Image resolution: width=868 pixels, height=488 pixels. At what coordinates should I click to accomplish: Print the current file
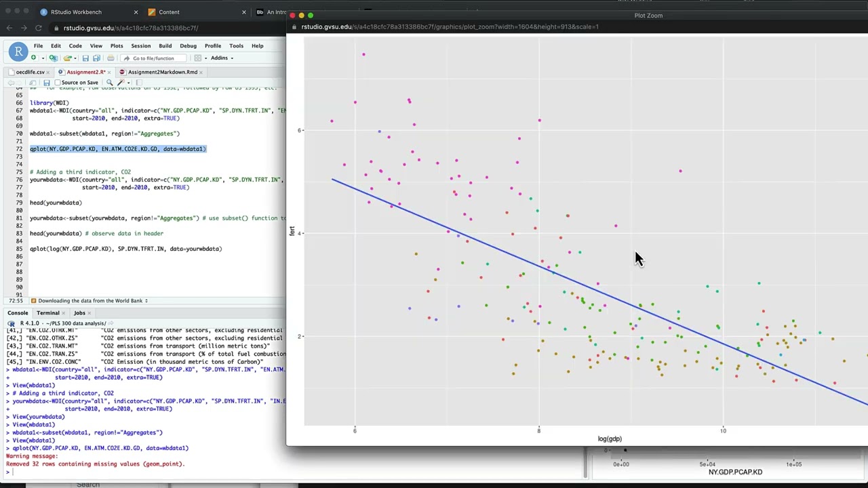tap(111, 58)
